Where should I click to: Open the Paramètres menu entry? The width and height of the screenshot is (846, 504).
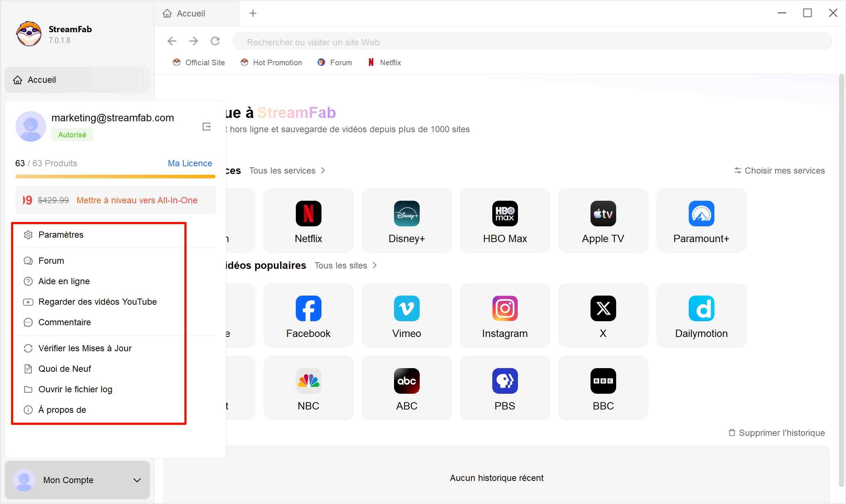point(61,235)
